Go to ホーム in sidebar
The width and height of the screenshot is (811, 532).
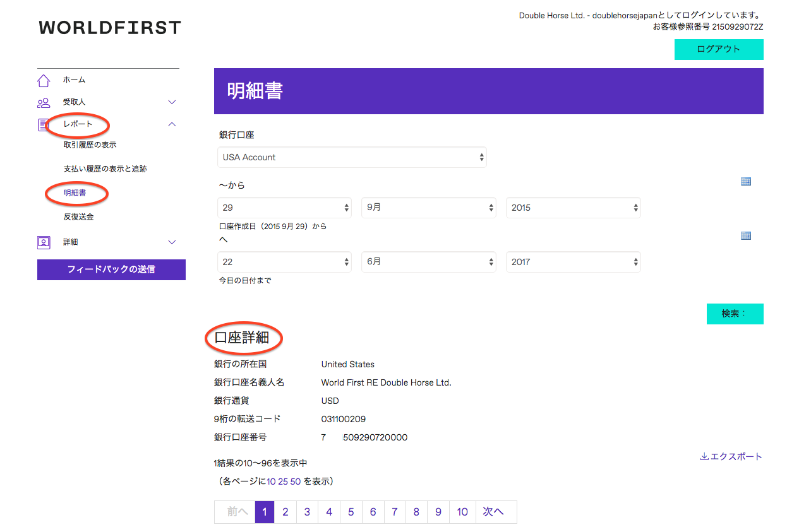pos(74,80)
